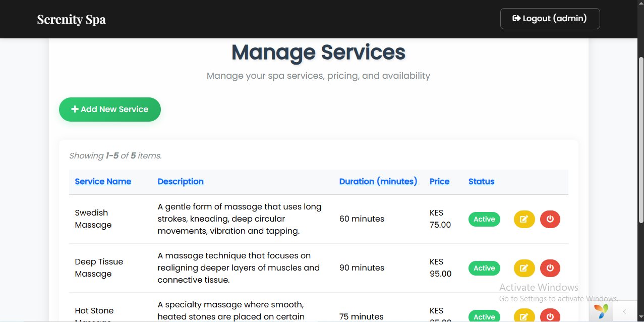Sort table by Description column
Image resolution: width=644 pixels, height=322 pixels.
(181, 182)
